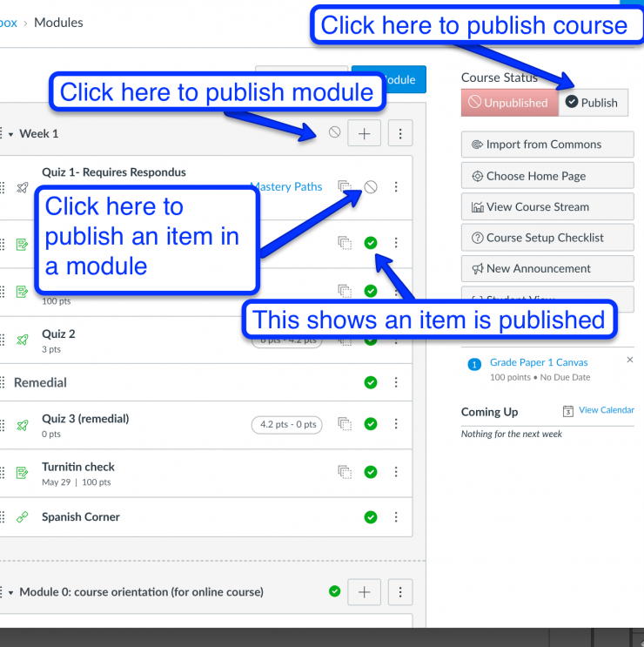Click Import from Commons button
This screenshot has width=644, height=647.
[x=547, y=145]
